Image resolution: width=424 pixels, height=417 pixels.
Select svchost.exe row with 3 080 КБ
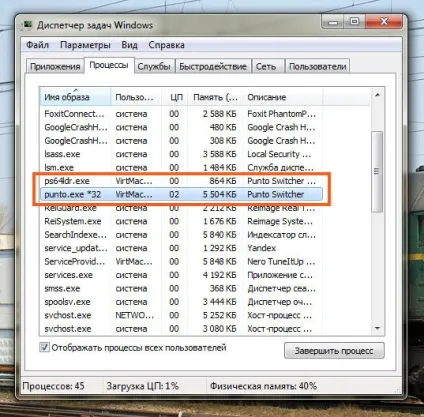point(181,329)
